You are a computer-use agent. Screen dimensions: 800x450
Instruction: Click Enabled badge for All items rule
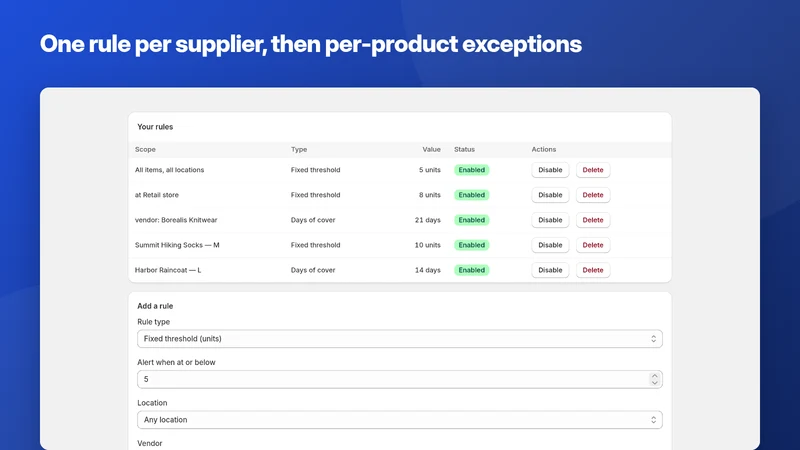point(471,170)
